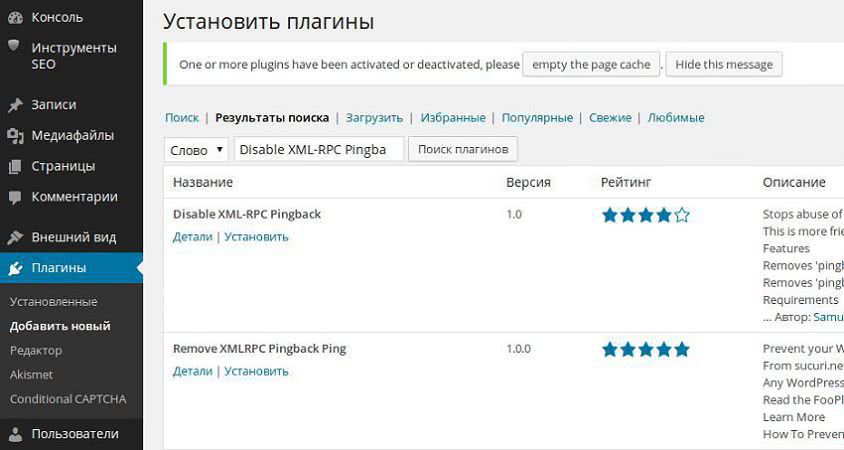Click the Disable XML-RPC Pingback star rating
Image resolution: width=844 pixels, height=450 pixels.
coord(645,215)
